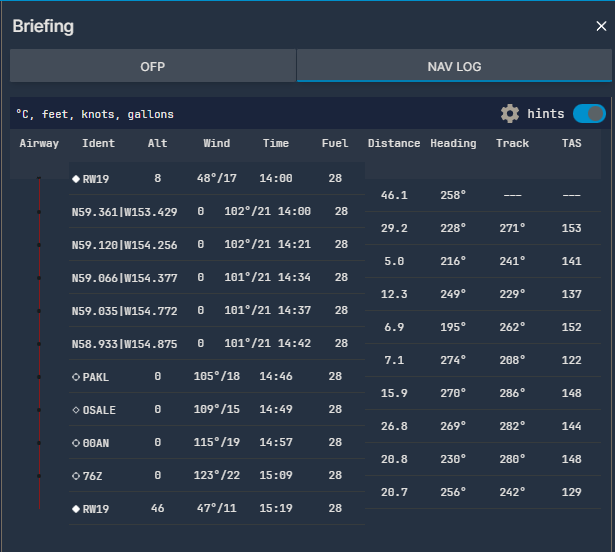Screen dimensions: 615x552
Task: Close the Briefing panel
Action: click(601, 26)
